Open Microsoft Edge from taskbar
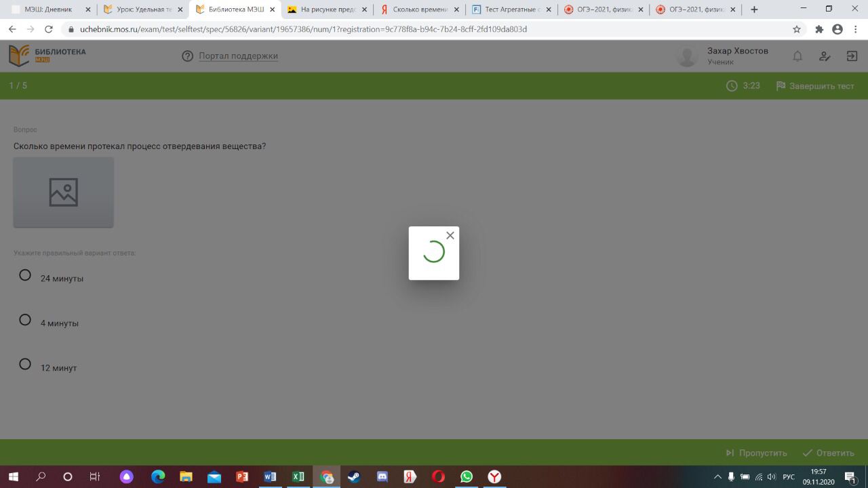The image size is (868, 488). [x=158, y=476]
